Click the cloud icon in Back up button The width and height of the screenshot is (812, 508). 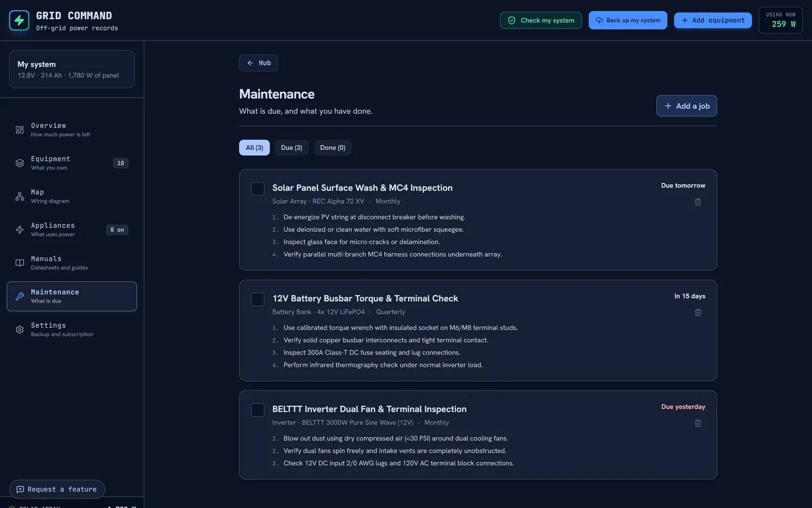click(x=599, y=20)
